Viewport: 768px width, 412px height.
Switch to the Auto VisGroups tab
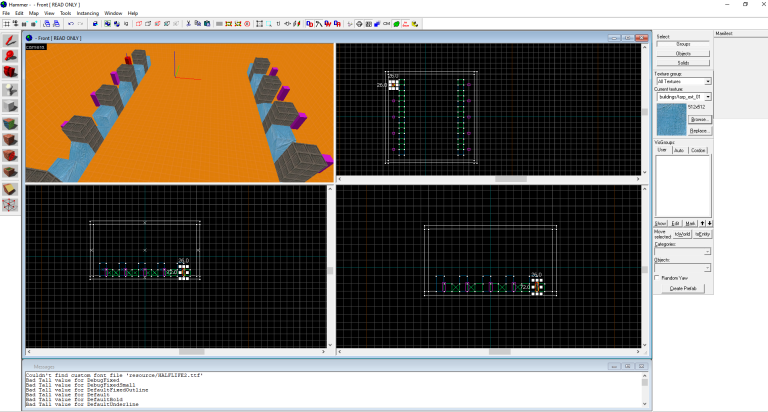point(679,150)
